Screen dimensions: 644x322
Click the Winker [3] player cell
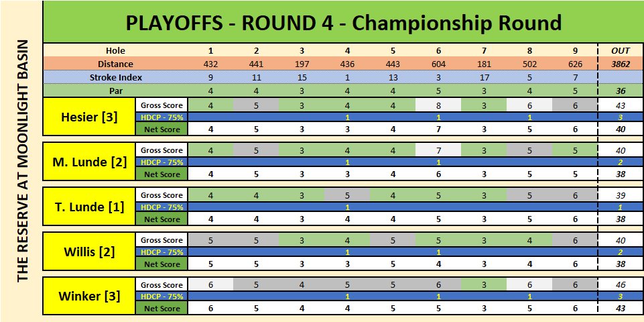click(x=88, y=296)
